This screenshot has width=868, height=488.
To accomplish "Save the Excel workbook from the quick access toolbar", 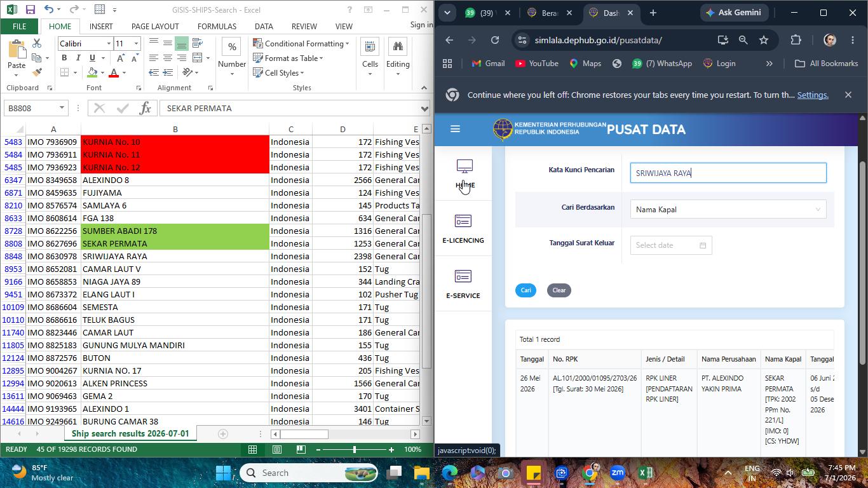I will (30, 10).
